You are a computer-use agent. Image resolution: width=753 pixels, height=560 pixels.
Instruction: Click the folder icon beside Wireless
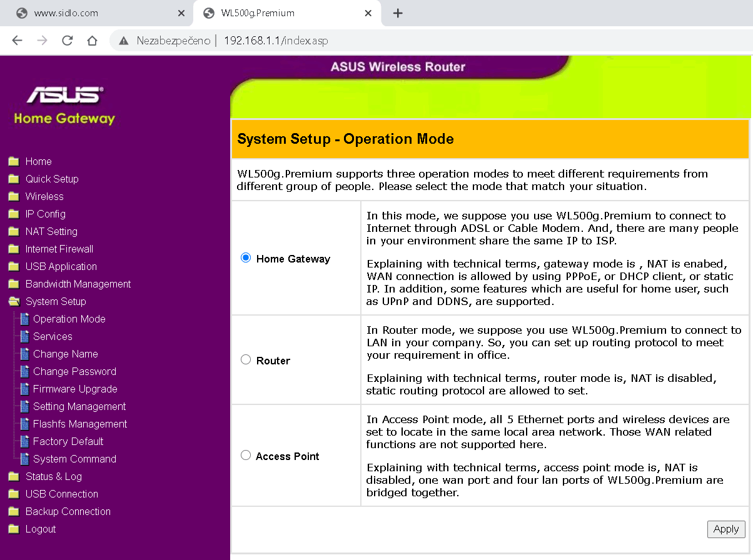[x=13, y=196]
